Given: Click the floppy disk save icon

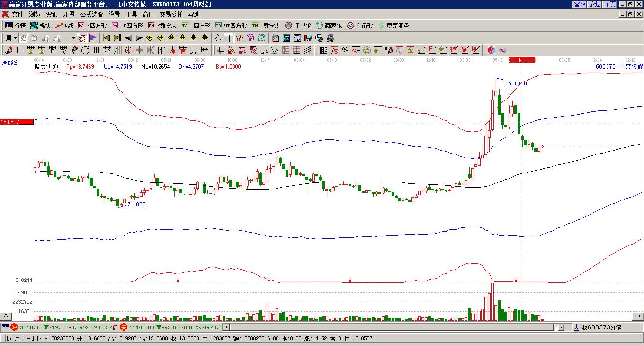Looking at the screenshot, I should [308, 38].
